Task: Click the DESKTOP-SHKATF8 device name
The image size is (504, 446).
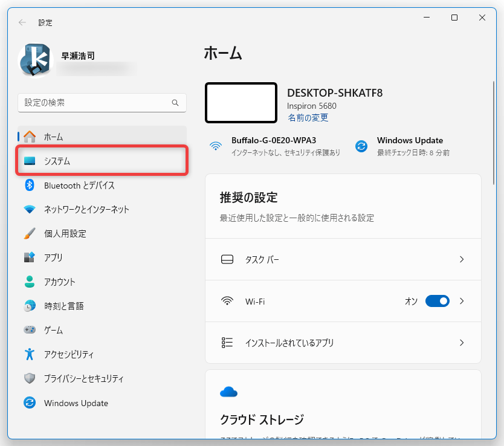Action: 335,93
